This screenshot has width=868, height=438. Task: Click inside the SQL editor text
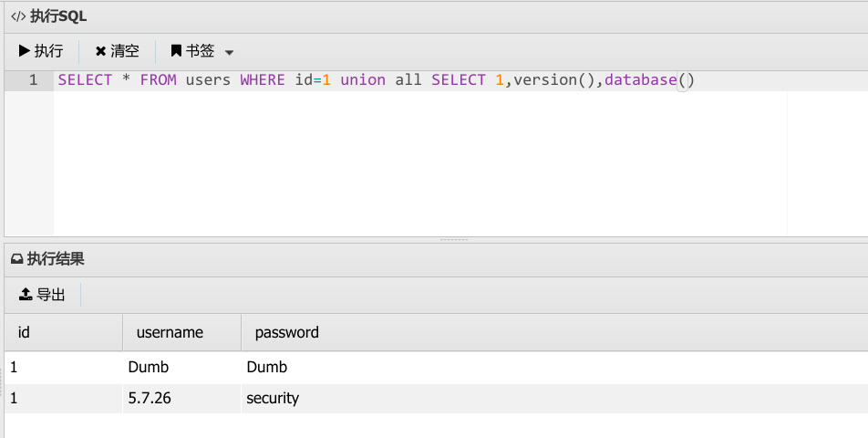point(376,80)
